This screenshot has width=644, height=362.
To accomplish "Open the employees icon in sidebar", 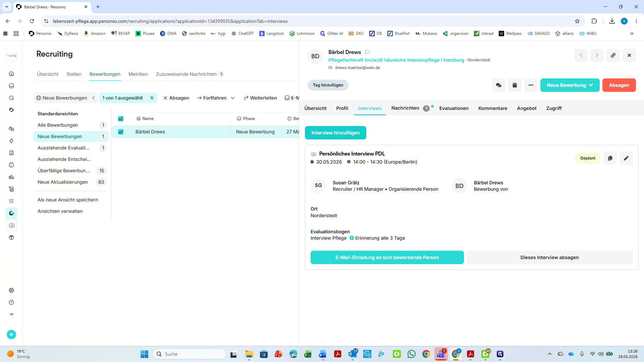I will click(11, 129).
